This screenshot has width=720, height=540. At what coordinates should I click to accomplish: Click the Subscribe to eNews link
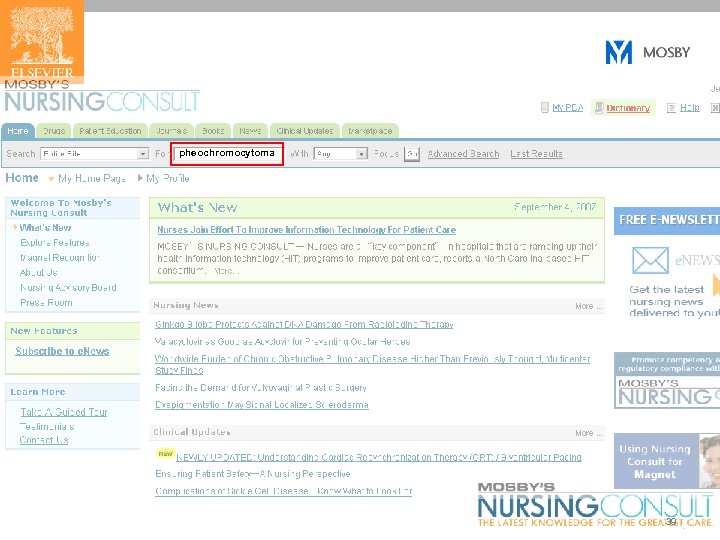[62, 351]
